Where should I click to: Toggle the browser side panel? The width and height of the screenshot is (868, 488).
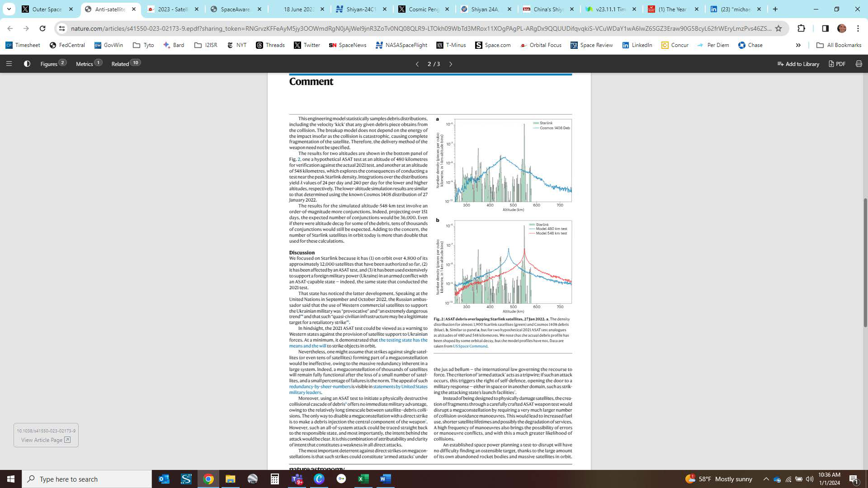pyautogui.click(x=825, y=28)
